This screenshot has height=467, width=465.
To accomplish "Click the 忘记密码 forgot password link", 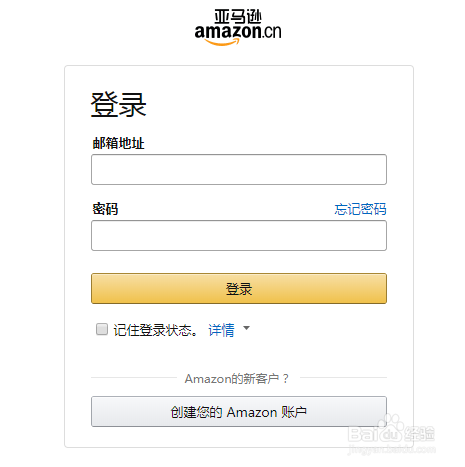I will click(x=360, y=209).
